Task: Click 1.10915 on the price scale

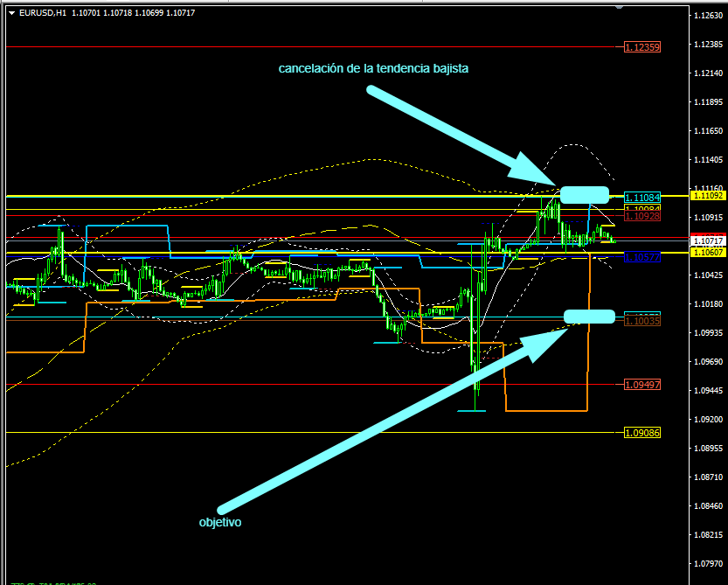Action: 709,218
